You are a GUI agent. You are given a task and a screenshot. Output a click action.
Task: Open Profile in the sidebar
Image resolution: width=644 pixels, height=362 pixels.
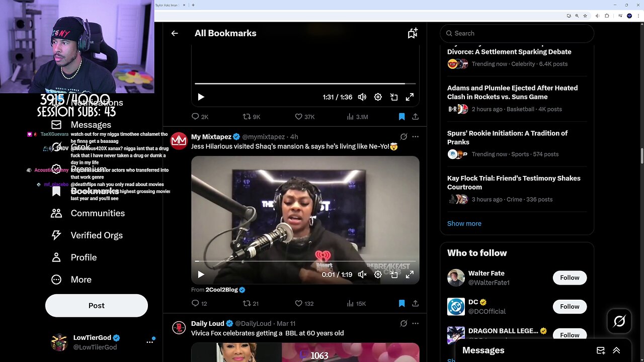coord(73,257)
